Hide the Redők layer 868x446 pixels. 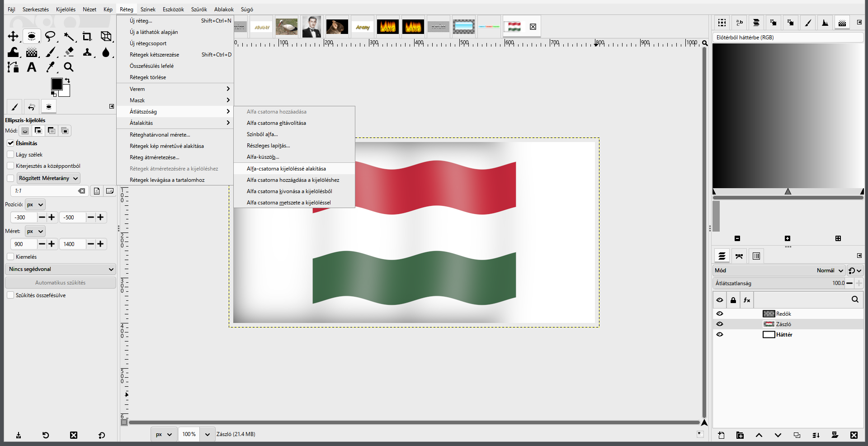[720, 313]
